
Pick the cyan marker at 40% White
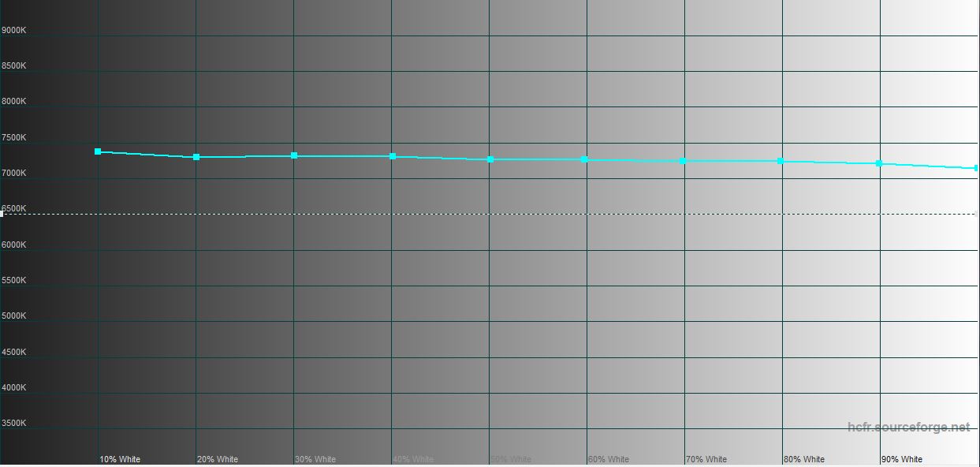tap(393, 156)
